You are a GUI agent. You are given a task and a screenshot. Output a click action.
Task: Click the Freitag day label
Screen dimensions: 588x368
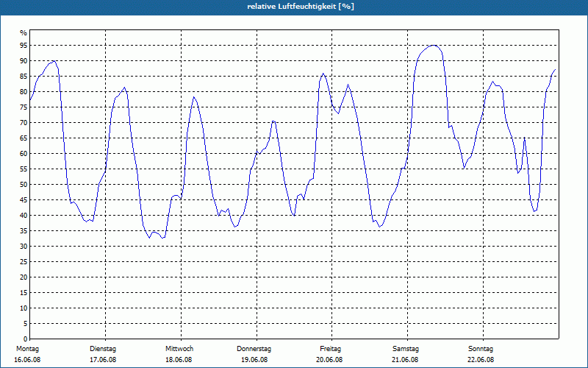click(x=330, y=349)
